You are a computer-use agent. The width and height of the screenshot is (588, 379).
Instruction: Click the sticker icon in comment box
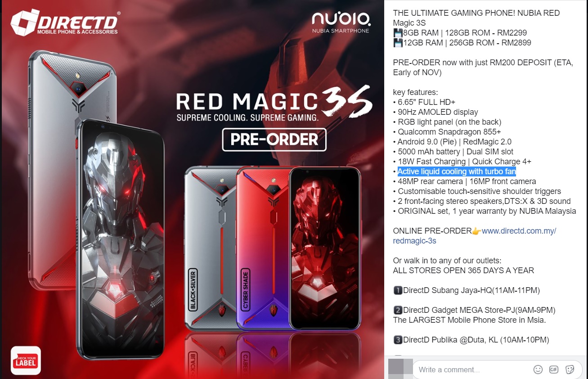point(570,370)
